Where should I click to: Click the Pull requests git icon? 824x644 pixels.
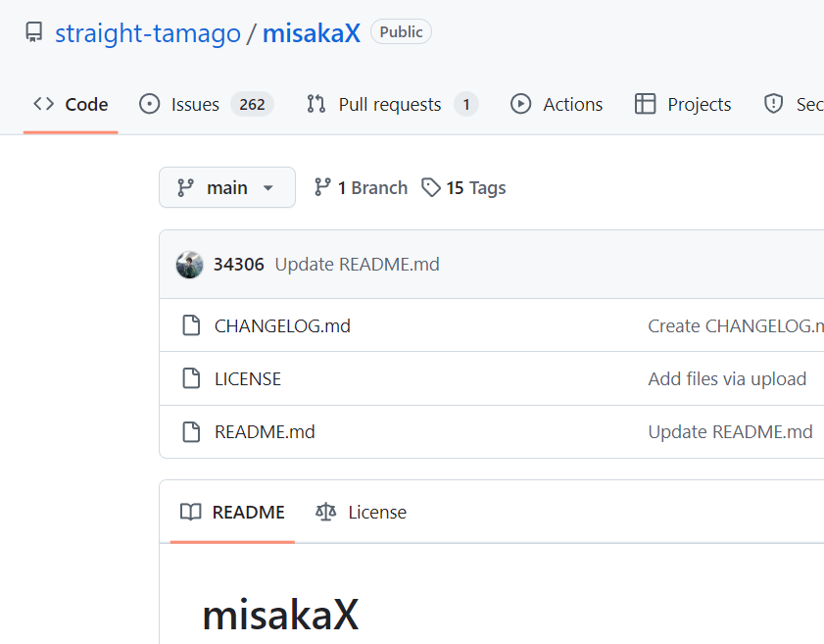coord(315,104)
